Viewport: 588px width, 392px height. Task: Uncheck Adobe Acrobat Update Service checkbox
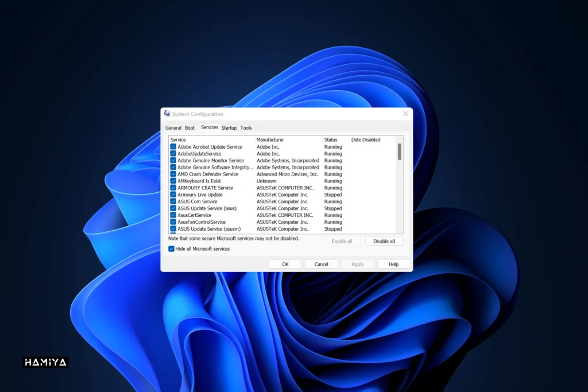(173, 147)
